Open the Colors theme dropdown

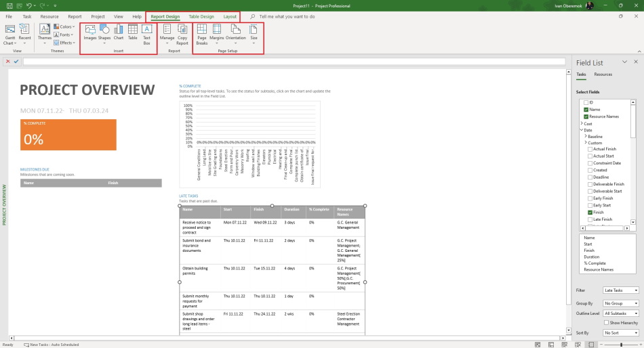[64, 26]
